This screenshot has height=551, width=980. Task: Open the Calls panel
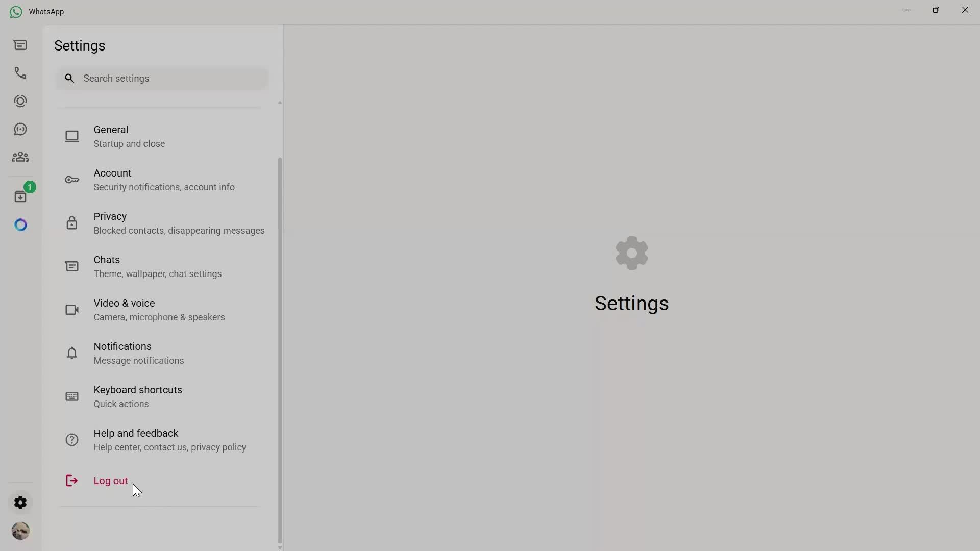tap(20, 73)
